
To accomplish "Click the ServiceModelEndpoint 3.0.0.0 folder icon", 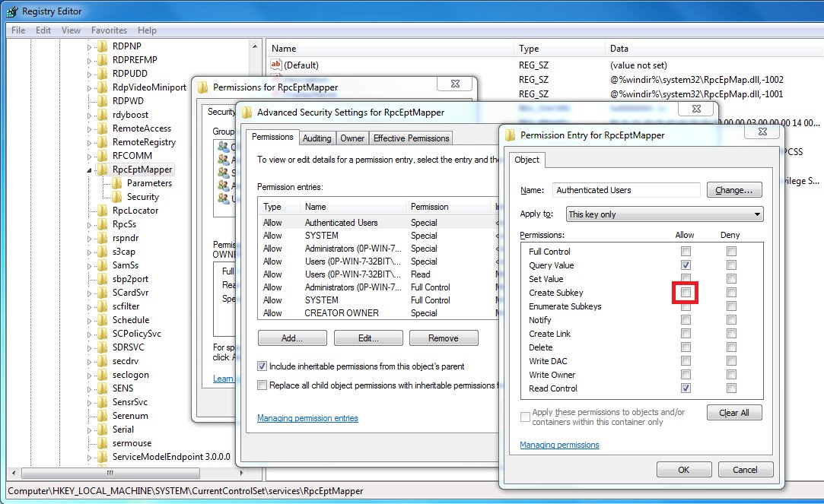I will point(103,457).
